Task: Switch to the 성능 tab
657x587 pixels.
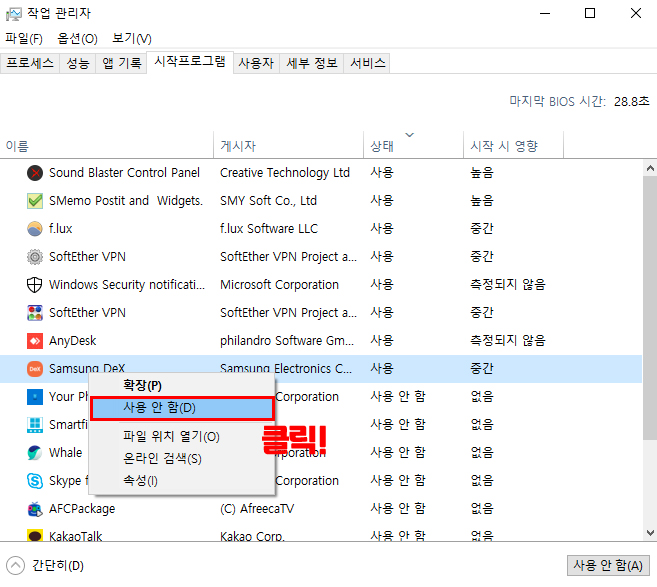Action: coord(78,63)
